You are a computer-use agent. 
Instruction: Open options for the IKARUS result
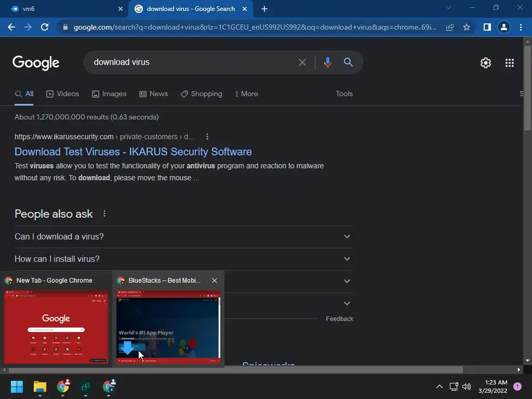pyautogui.click(x=207, y=137)
